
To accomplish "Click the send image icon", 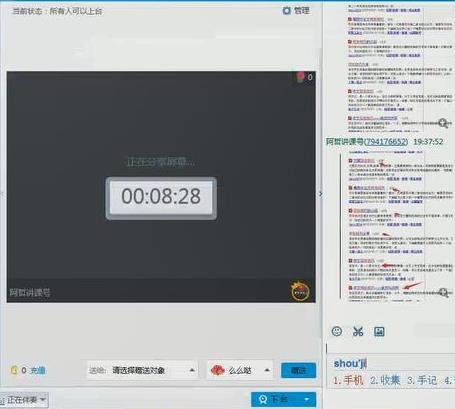I will tap(379, 331).
